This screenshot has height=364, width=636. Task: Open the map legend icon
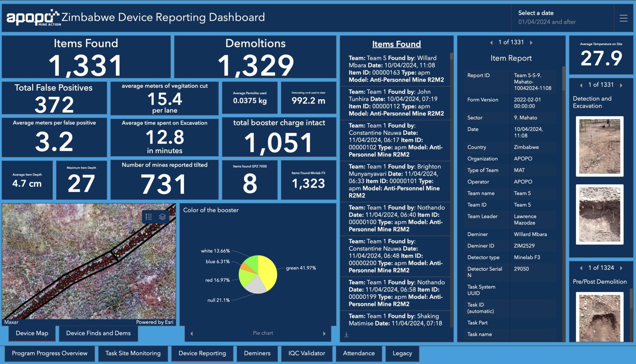coord(149,217)
